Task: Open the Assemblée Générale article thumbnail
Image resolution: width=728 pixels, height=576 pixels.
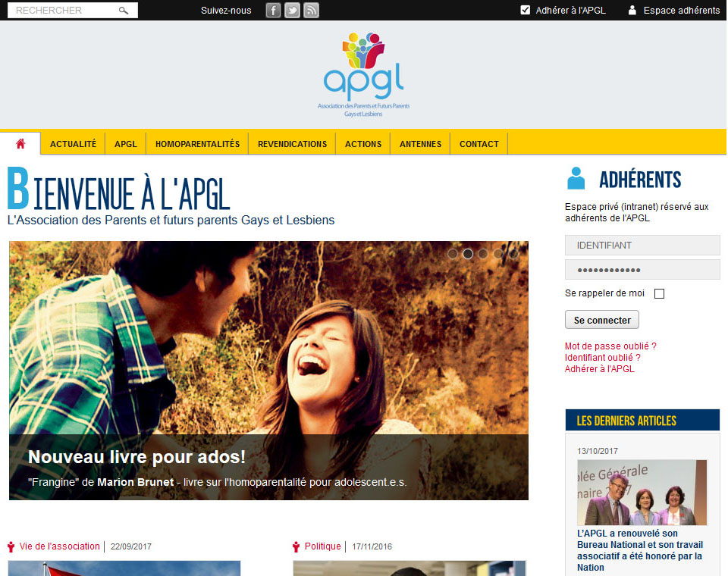Action: [x=642, y=493]
